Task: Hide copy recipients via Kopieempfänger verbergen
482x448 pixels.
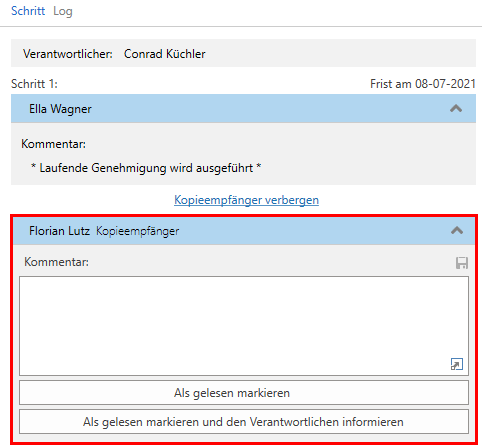Action: tap(246, 200)
